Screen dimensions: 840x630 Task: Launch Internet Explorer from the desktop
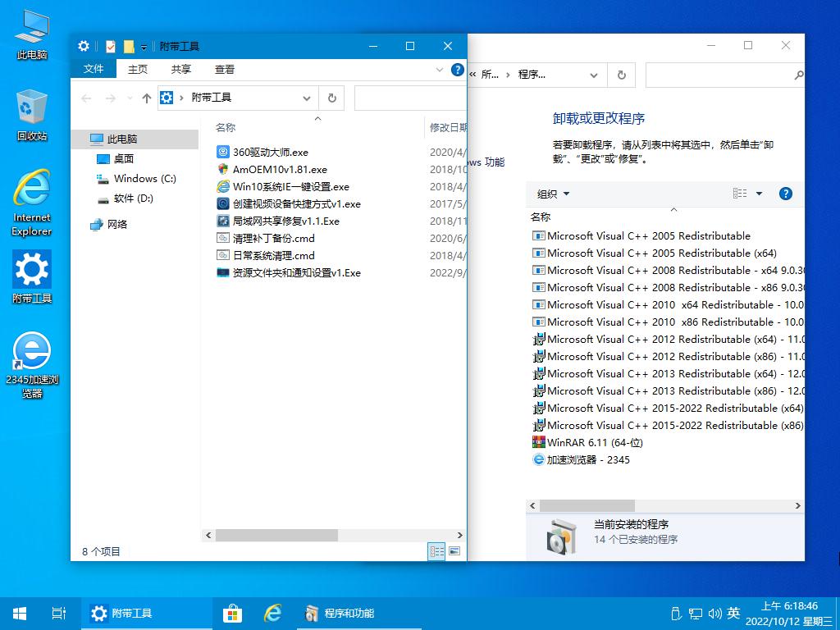[32, 203]
